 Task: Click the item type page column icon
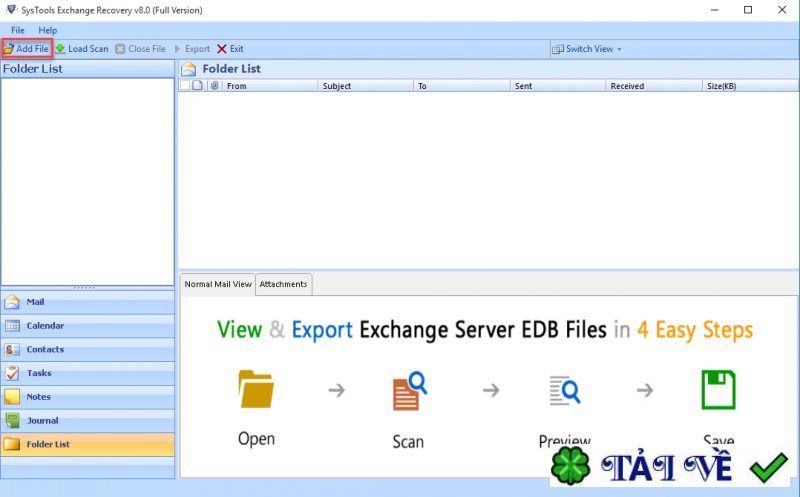click(198, 86)
